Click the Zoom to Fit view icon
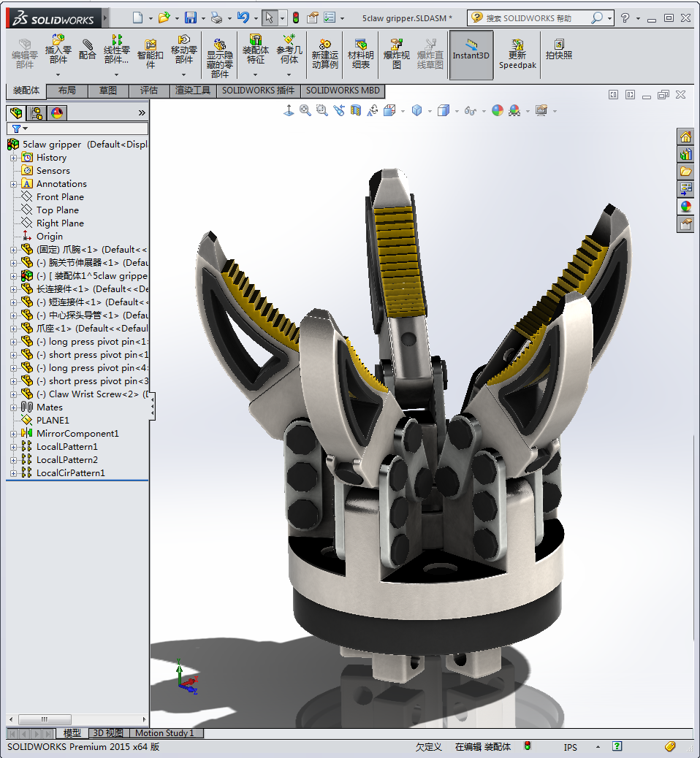Screen dimensions: 700x758 pyautogui.click(x=305, y=110)
